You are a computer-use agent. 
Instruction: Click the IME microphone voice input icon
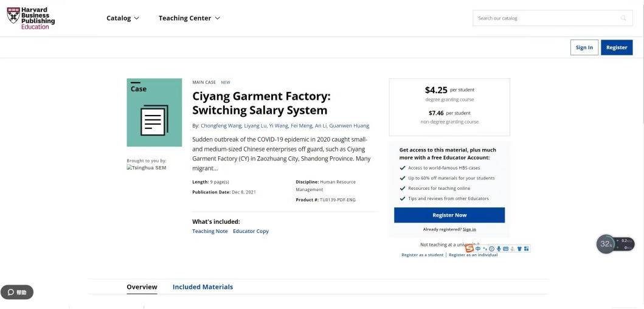[499, 248]
